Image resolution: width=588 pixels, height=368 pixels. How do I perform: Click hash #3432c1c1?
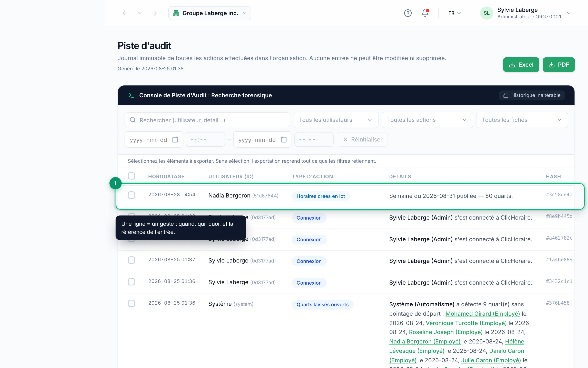point(559,281)
